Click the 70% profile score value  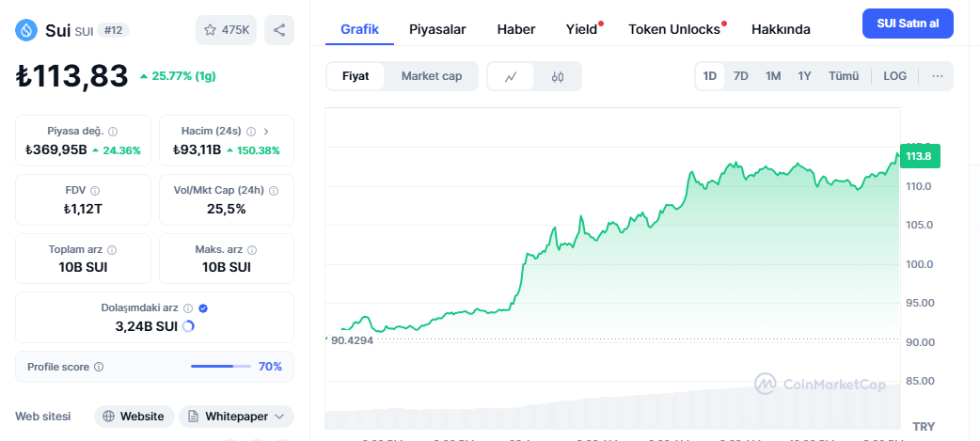[x=270, y=367]
